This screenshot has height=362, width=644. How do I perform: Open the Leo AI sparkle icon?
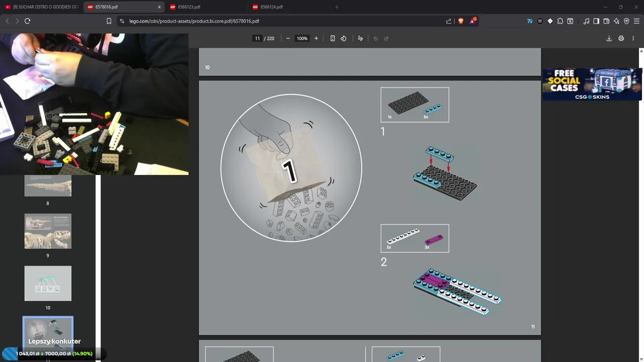pyautogui.click(x=616, y=21)
